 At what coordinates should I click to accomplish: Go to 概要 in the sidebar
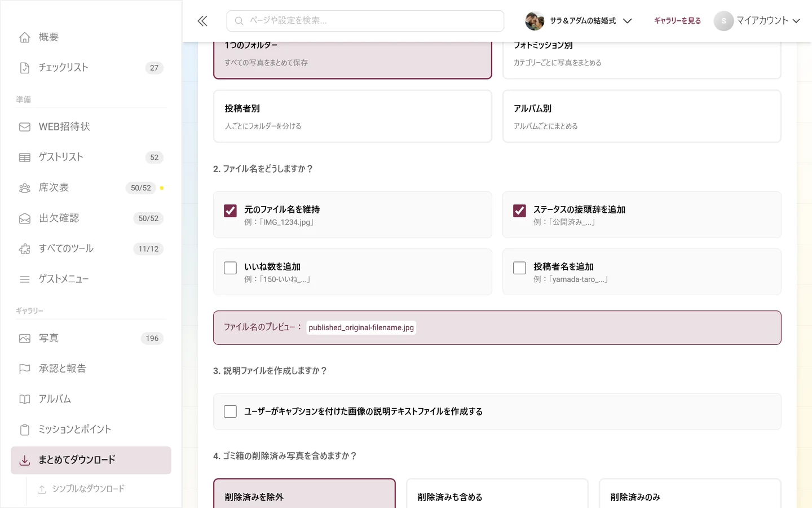91,37
